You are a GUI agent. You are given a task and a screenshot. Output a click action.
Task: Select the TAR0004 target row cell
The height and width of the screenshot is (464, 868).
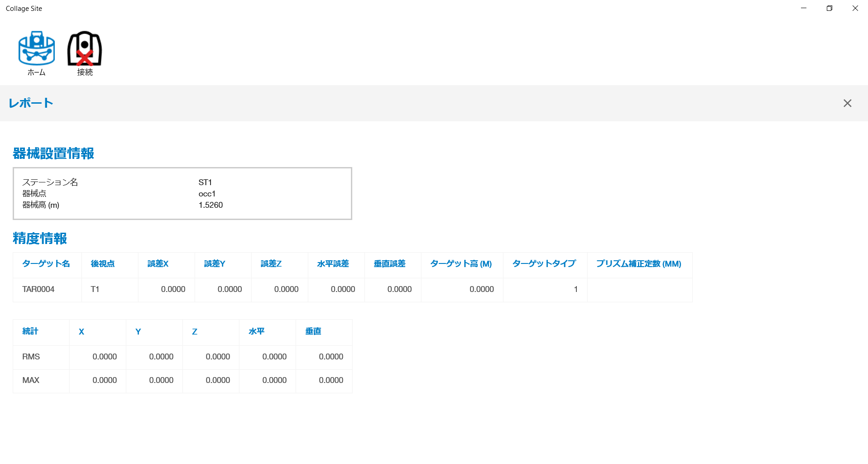click(38, 289)
